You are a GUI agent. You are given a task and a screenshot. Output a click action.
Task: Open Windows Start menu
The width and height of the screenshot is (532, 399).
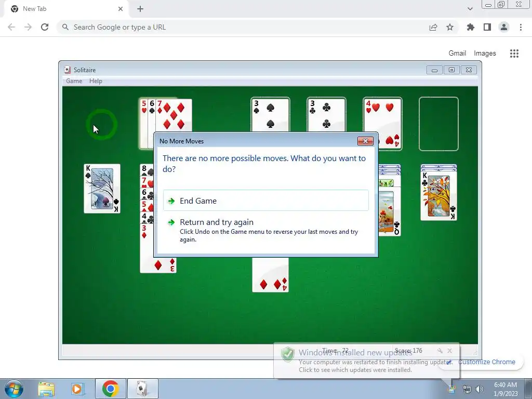click(x=14, y=389)
